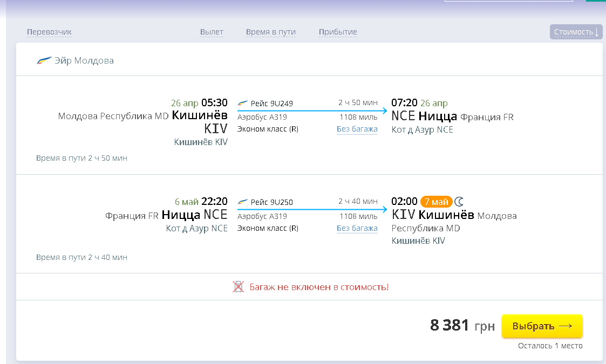Click the Эйр Молдова carrier name

pyautogui.click(x=84, y=60)
